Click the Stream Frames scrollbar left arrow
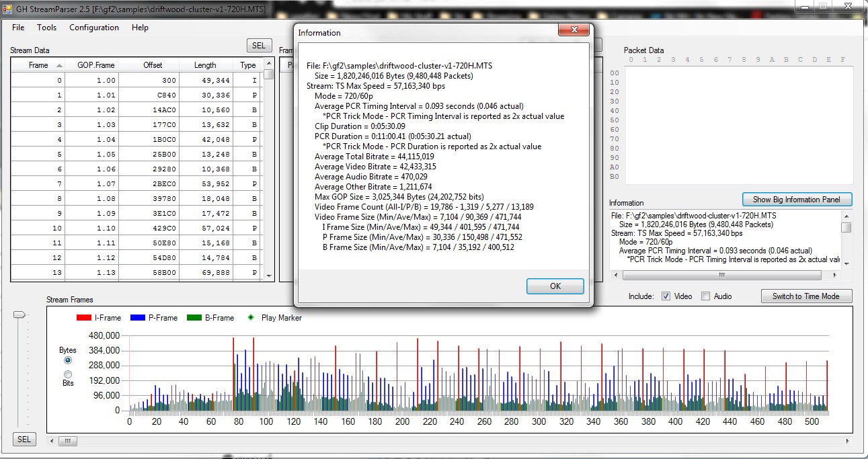 pos(52,441)
